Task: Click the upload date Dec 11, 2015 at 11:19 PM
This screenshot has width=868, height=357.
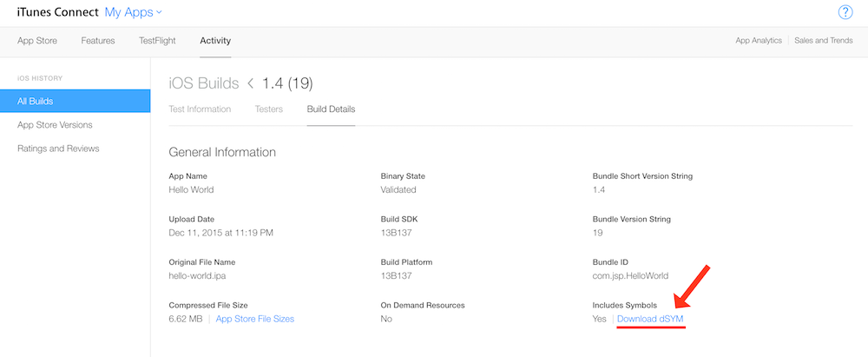Action: [x=220, y=233]
